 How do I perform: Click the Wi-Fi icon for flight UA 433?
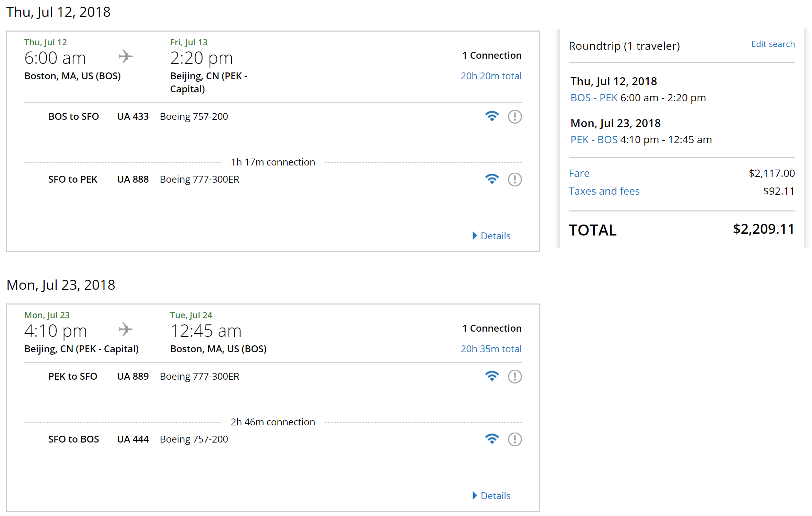[491, 116]
